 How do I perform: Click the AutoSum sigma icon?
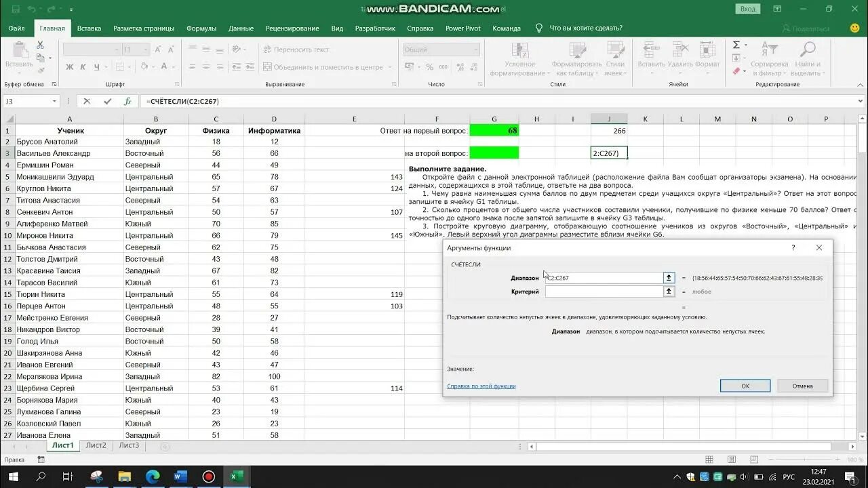[736, 45]
